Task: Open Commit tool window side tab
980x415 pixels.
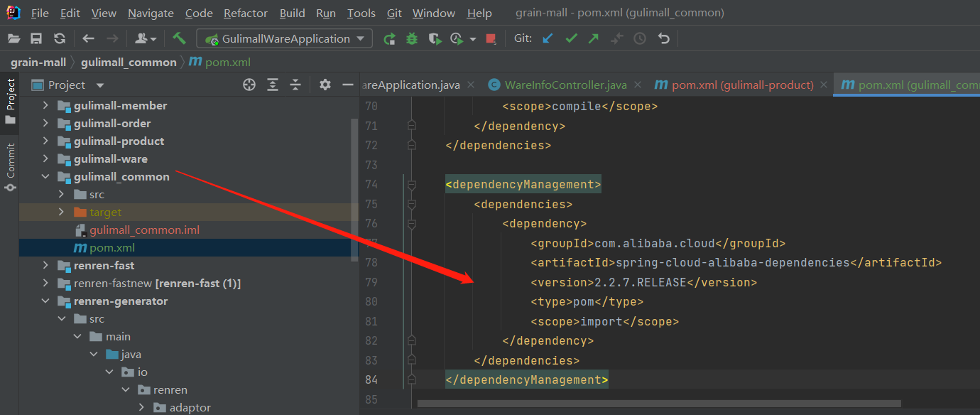Action: coord(10,167)
